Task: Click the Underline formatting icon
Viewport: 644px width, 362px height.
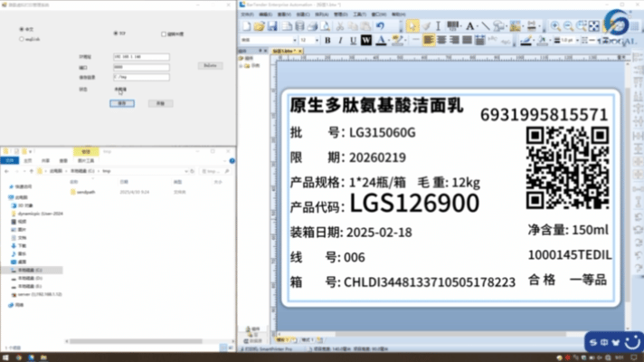Action: [x=353, y=41]
